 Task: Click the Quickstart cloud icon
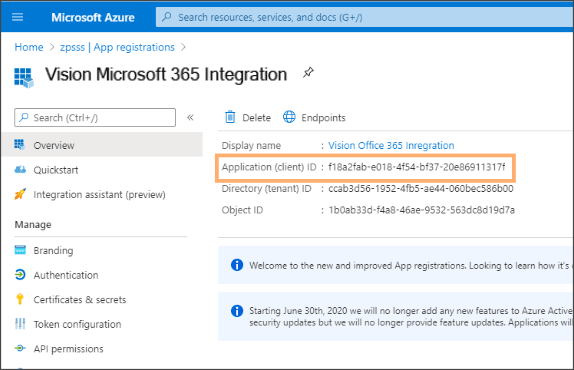pyautogui.click(x=20, y=169)
